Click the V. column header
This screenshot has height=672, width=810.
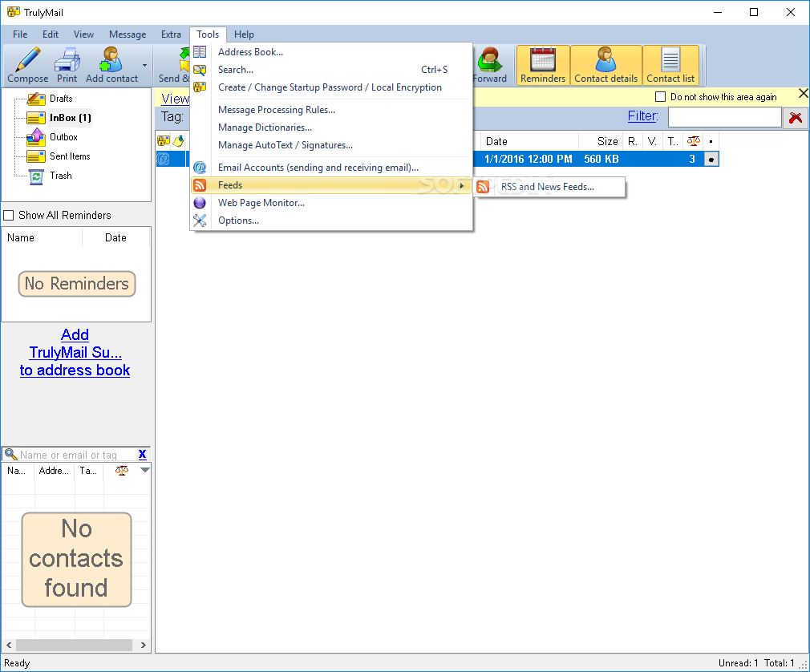point(653,141)
